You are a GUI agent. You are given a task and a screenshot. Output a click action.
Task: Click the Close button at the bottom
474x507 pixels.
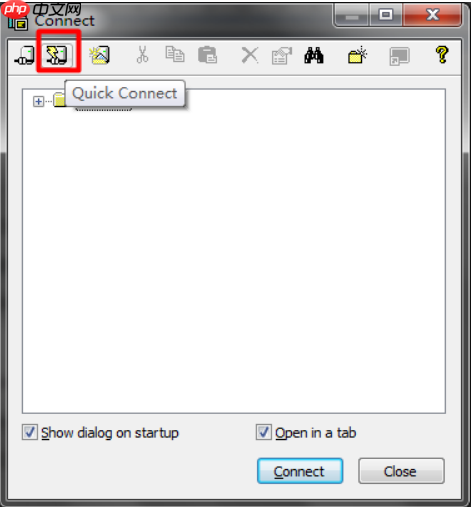click(x=401, y=471)
